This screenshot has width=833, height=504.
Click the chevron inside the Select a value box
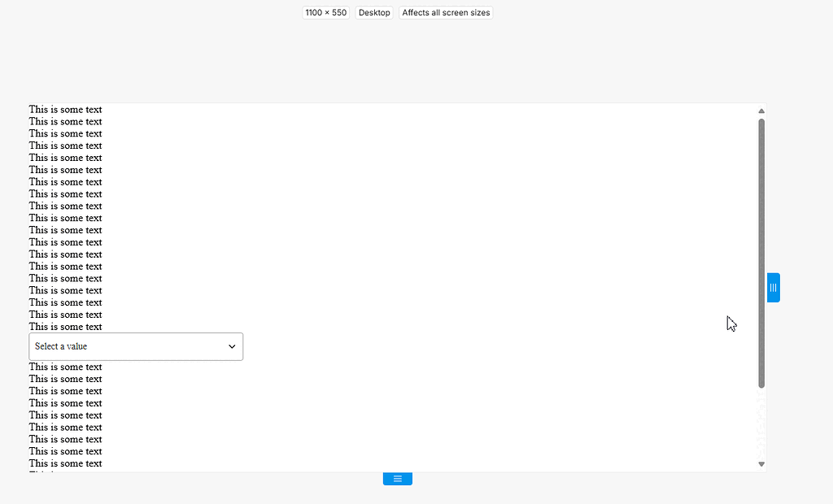231,346
